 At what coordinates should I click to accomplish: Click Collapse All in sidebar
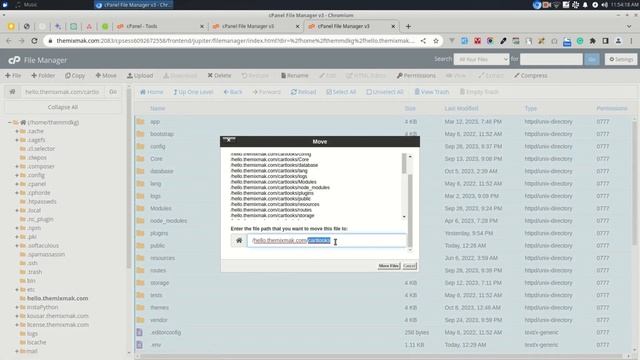coord(62,107)
